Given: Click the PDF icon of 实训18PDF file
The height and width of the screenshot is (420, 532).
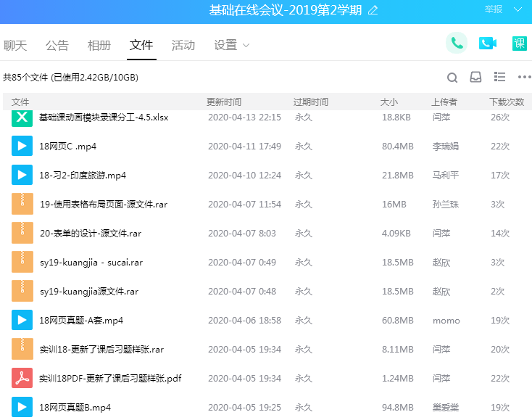Looking at the screenshot, I should (x=22, y=378).
